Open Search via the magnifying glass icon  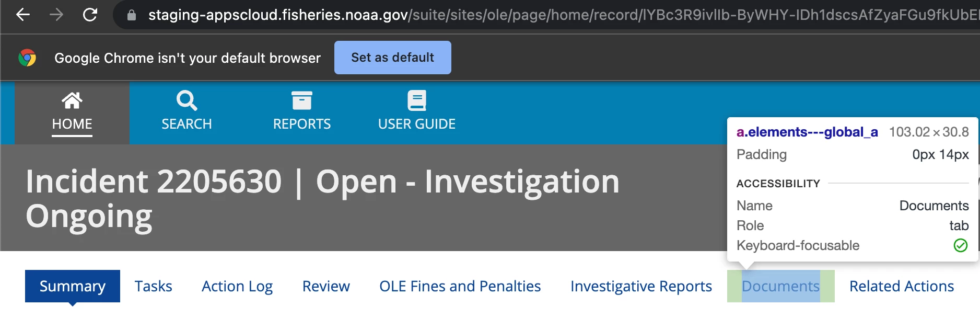click(x=186, y=100)
